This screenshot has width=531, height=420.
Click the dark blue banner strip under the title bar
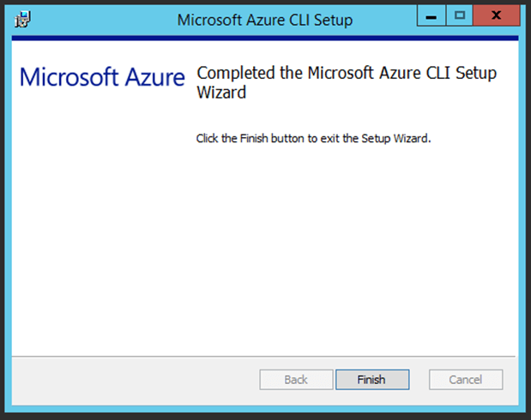[x=265, y=39]
